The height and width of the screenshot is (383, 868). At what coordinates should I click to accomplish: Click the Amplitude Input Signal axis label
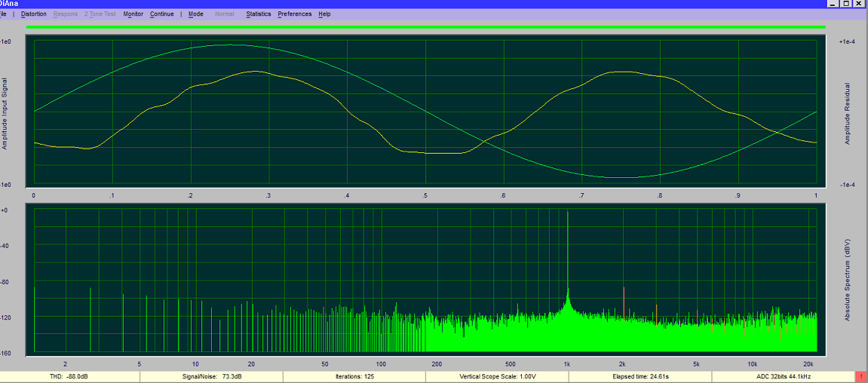5,113
